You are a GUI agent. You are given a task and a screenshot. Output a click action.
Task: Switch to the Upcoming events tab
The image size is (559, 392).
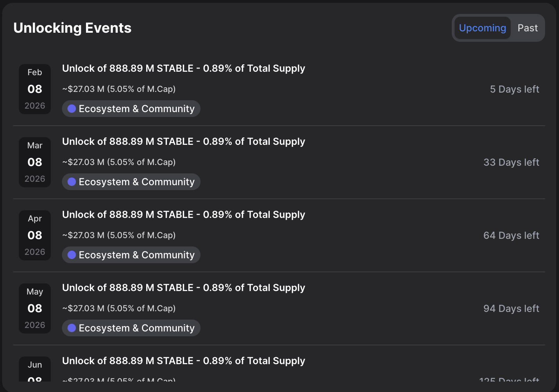[x=482, y=28]
